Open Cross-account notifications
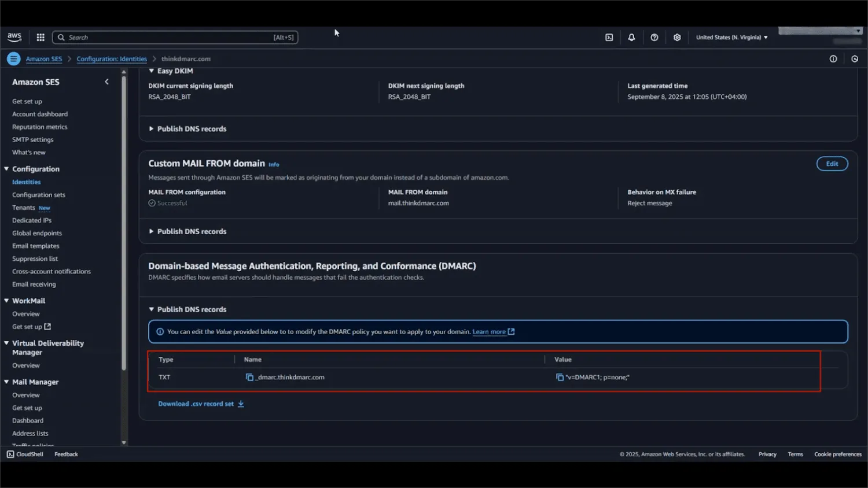868x488 pixels. (52, 271)
